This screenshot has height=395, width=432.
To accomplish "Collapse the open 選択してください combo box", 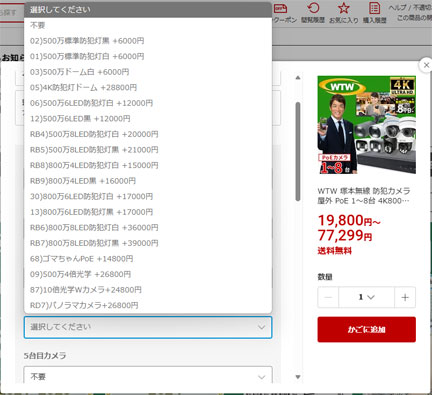I will (148, 327).
